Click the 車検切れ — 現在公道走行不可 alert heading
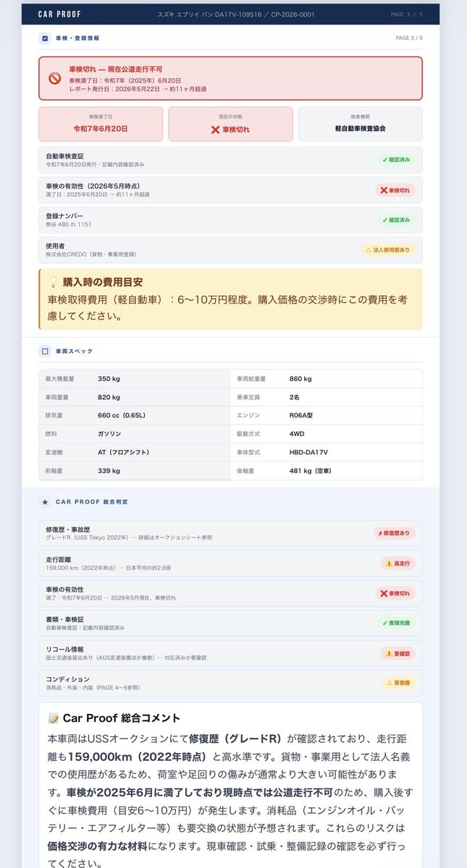This screenshot has height=868, width=467. [116, 69]
